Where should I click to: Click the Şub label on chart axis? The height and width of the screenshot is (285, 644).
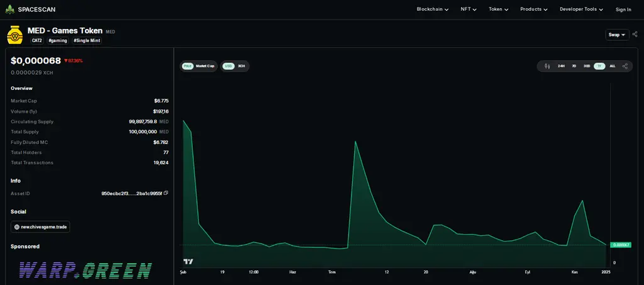coord(183,272)
